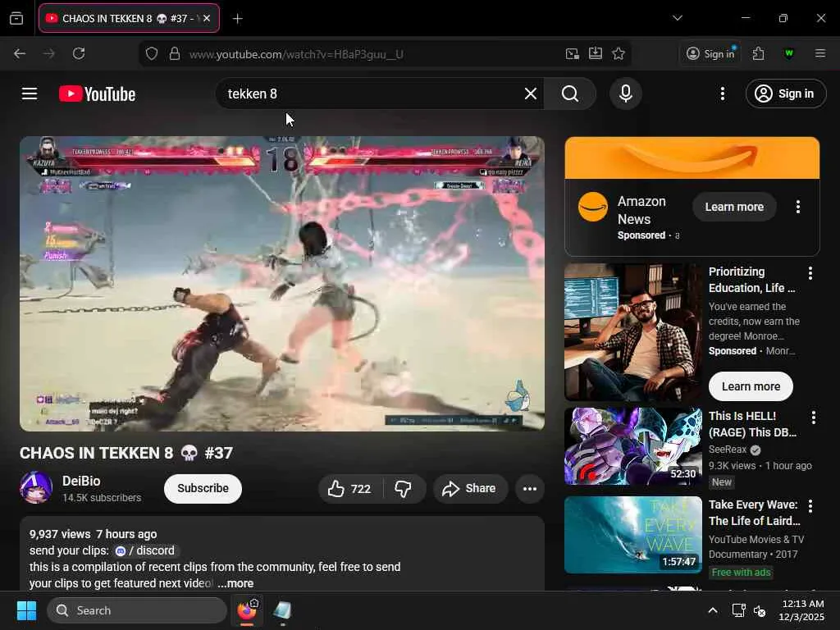Click the magnifier search button

(x=570, y=94)
